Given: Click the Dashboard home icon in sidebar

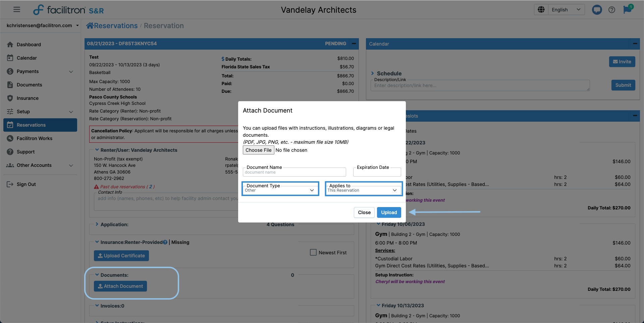Looking at the screenshot, I should tap(10, 45).
